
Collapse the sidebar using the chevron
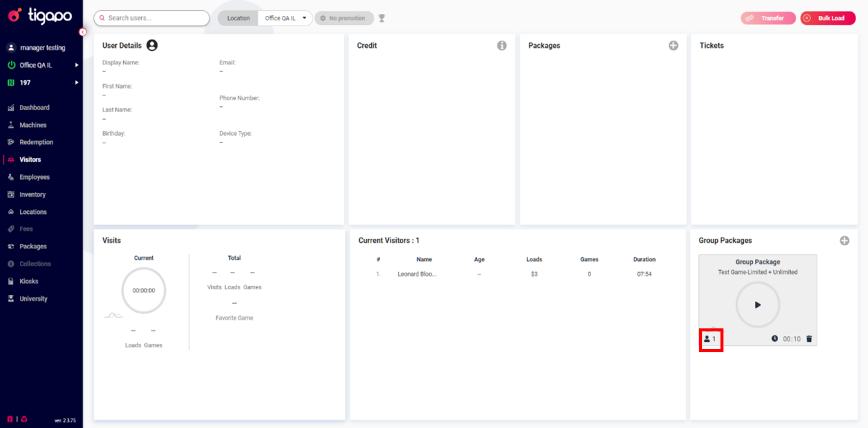pyautogui.click(x=83, y=33)
